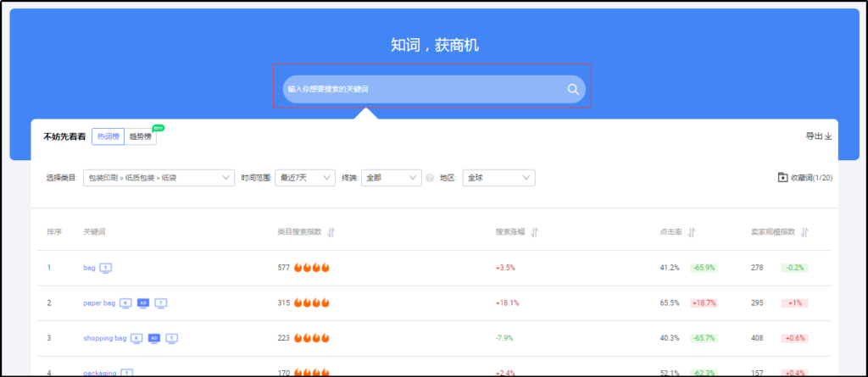Click the +18.1% search growth value
Image resolution: width=868 pixels, height=377 pixels.
point(507,302)
